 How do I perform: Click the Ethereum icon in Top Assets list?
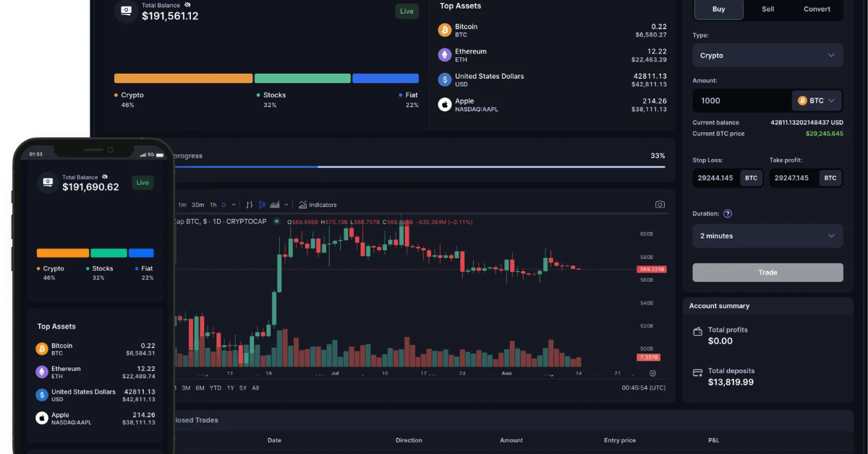tap(446, 54)
